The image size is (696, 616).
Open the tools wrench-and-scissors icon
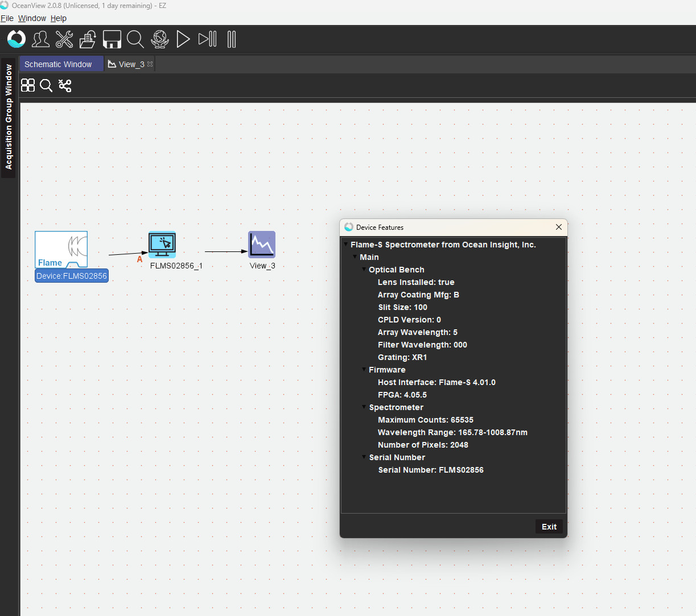(x=64, y=39)
